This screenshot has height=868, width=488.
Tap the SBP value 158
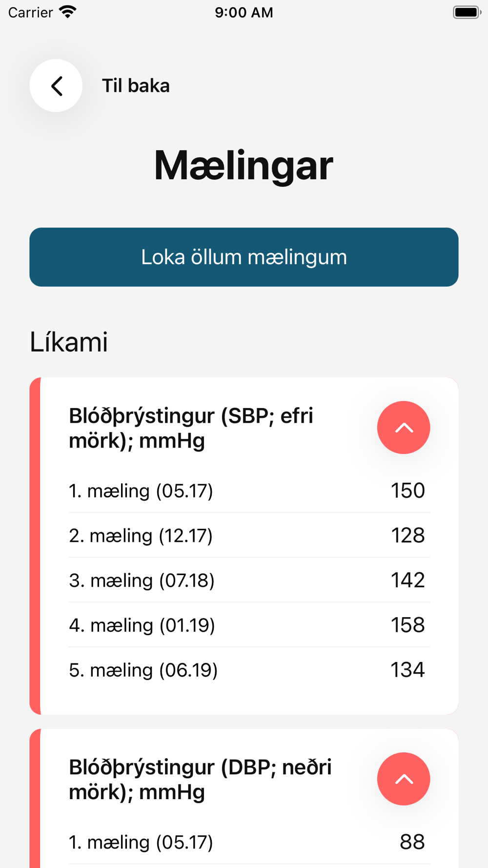(407, 625)
